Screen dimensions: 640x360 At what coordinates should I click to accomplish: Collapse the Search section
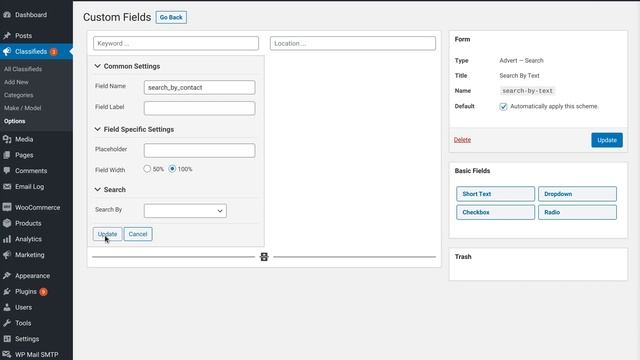point(98,189)
